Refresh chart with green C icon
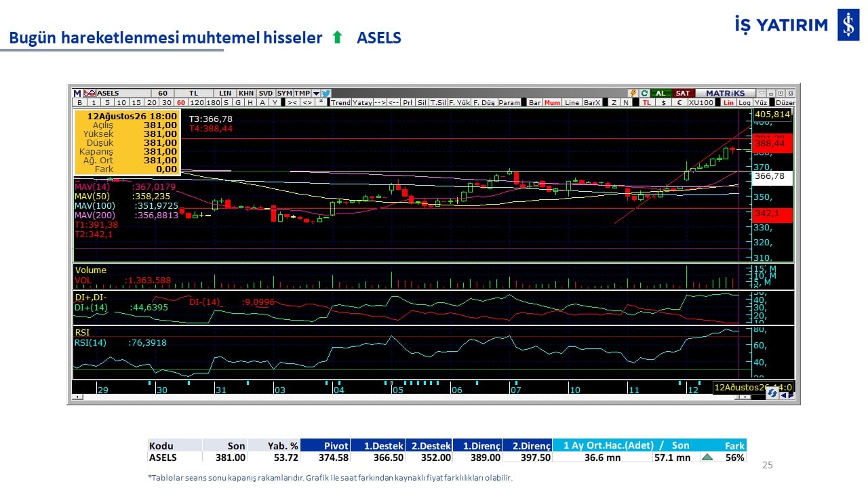Image resolution: width=868 pixels, height=488 pixels. pyautogui.click(x=644, y=93)
